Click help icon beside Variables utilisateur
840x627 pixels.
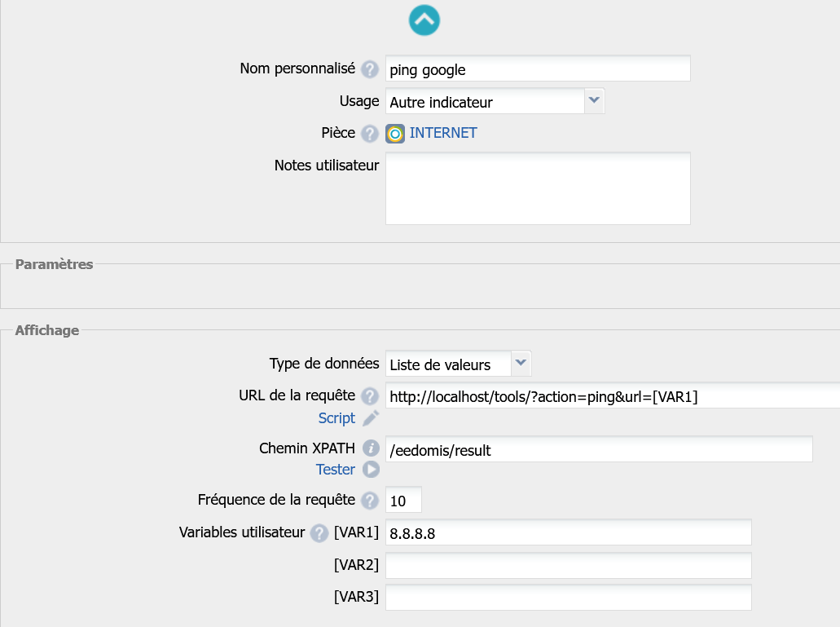coord(319,533)
